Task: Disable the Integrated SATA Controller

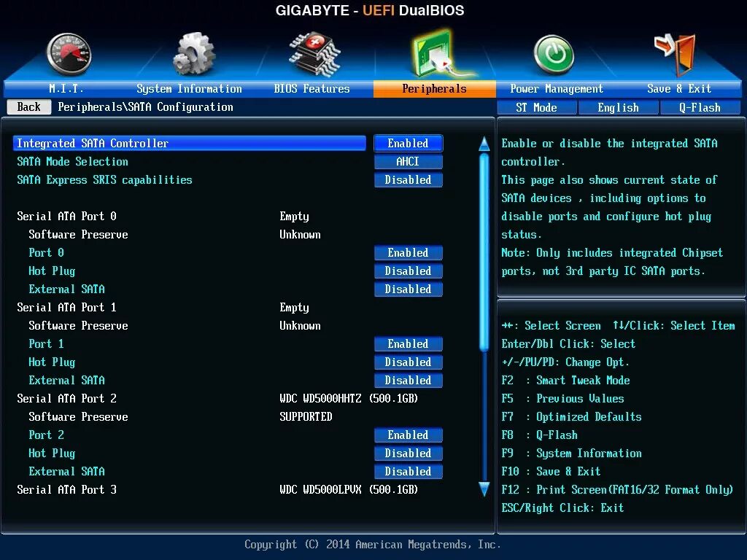Action: point(408,143)
